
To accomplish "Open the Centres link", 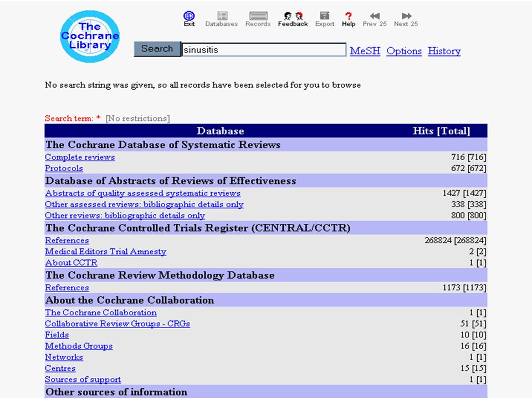I will pyautogui.click(x=60, y=369).
